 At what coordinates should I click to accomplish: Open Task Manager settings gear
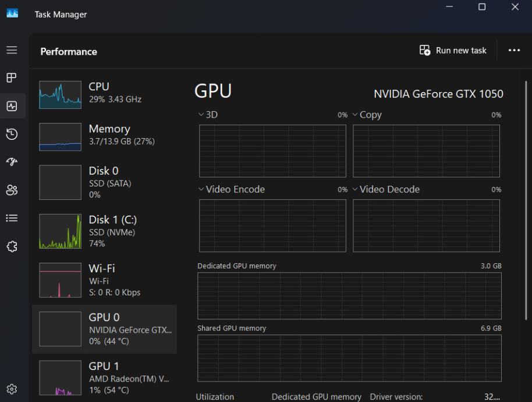(x=12, y=389)
